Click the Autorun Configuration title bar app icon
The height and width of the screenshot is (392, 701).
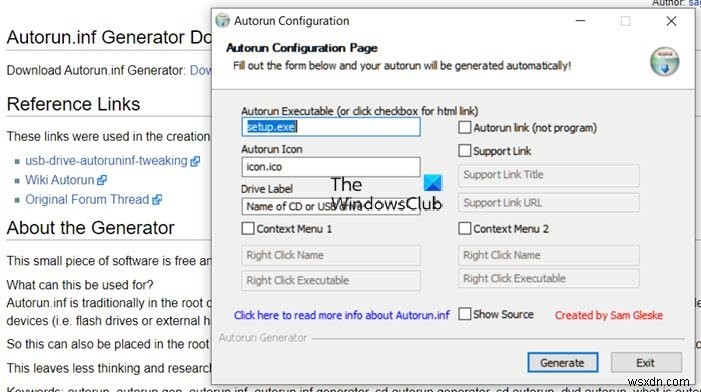click(x=222, y=21)
